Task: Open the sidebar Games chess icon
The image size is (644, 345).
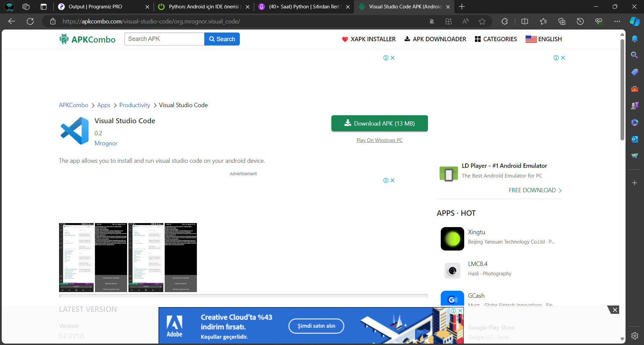Action: pyautogui.click(x=635, y=106)
